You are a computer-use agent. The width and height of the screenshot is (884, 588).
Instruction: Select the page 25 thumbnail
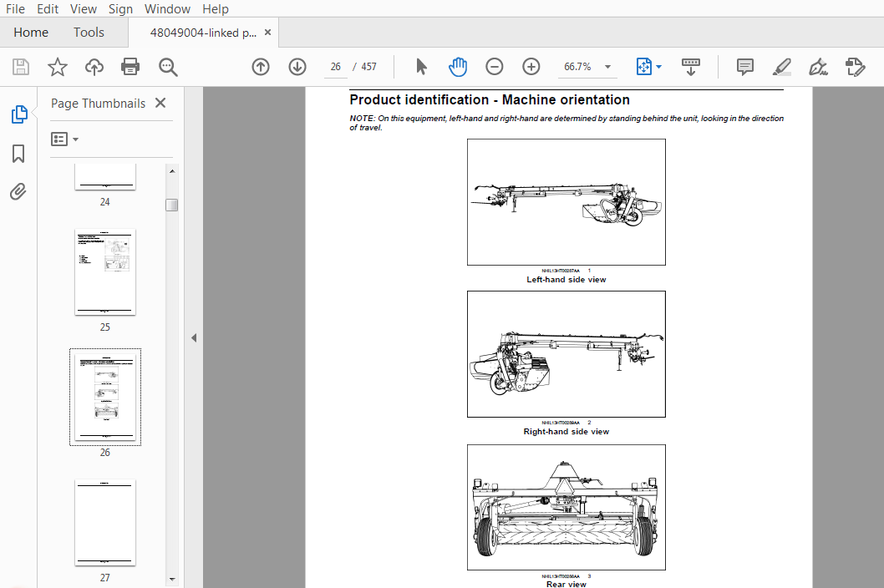pos(105,271)
